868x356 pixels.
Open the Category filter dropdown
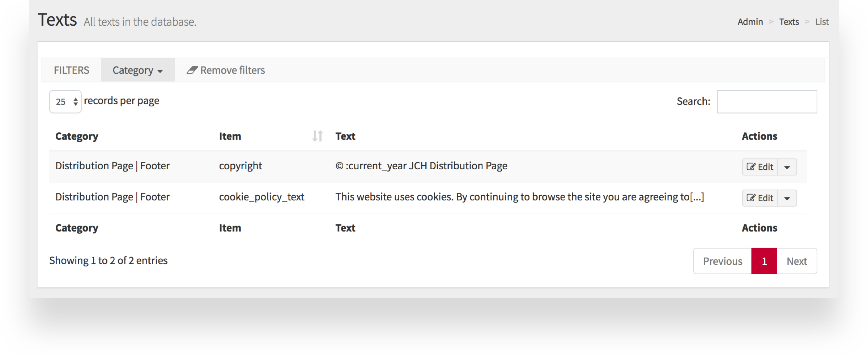(137, 70)
